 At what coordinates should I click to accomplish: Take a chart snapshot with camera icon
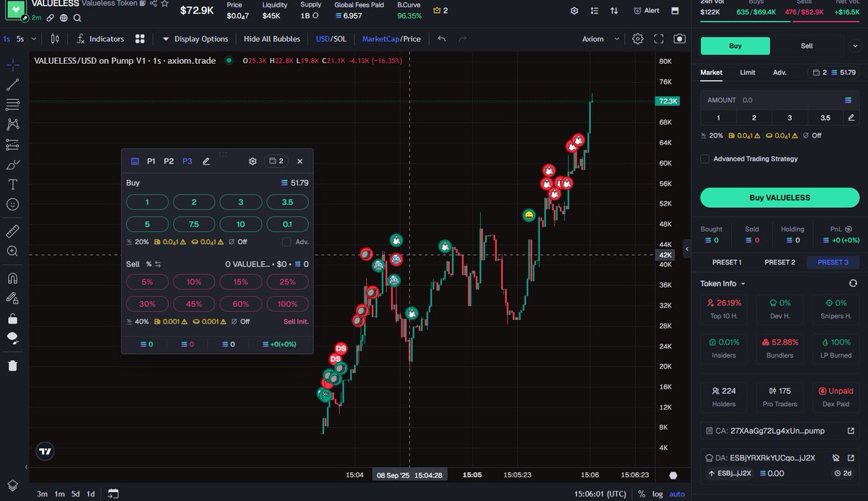[x=679, y=39]
